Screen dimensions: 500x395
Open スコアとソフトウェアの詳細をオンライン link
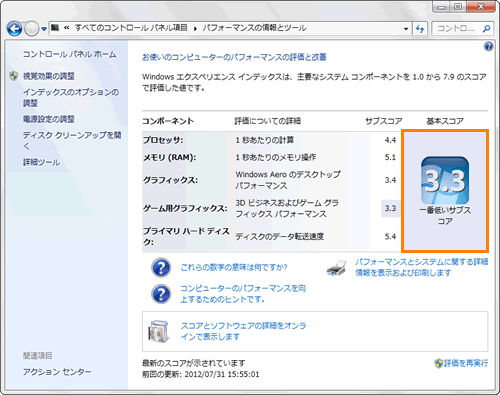243,331
